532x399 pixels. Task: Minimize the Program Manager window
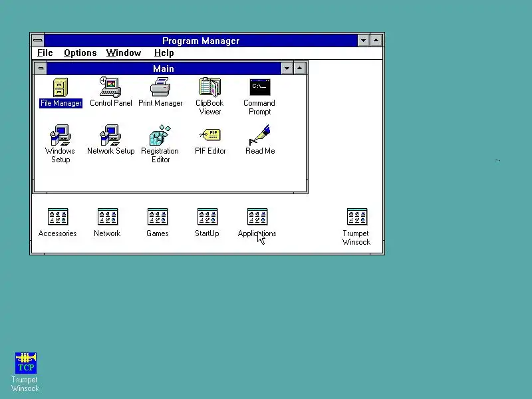(363, 41)
